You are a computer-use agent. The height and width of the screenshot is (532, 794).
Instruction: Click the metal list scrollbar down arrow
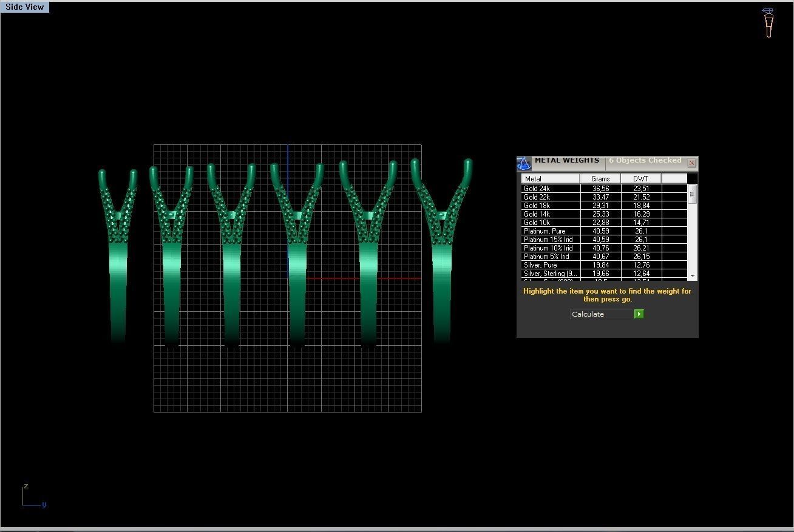(x=693, y=276)
